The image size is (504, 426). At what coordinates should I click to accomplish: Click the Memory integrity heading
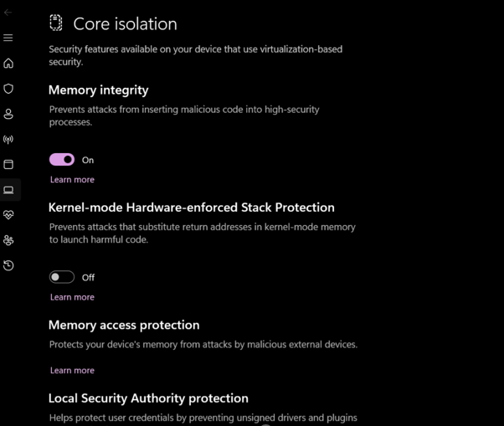pyautogui.click(x=99, y=90)
